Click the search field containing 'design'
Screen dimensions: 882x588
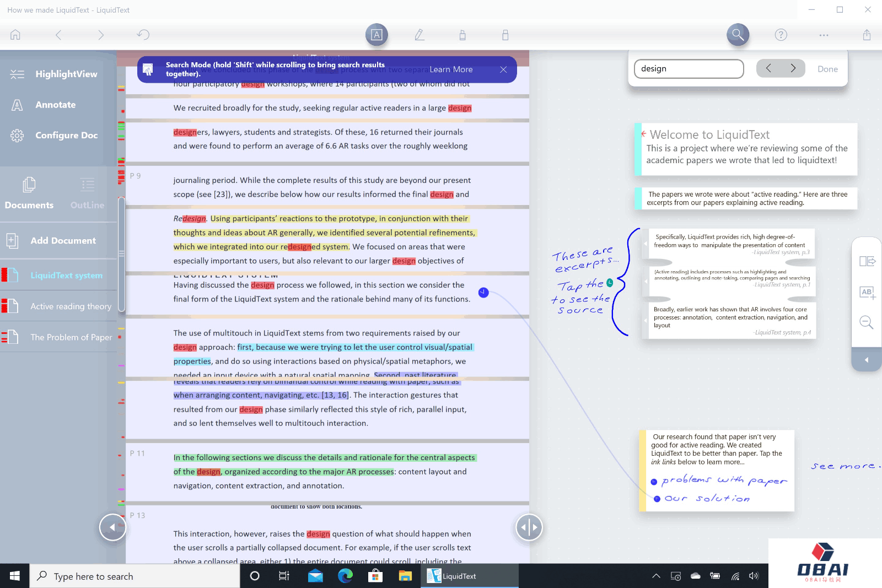click(x=689, y=69)
